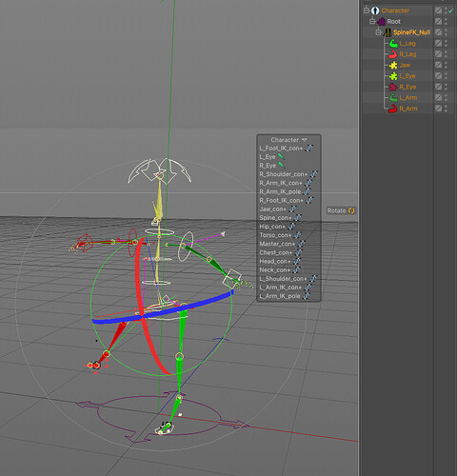Viewport: 457px width, 476px height.
Task: Click green joint icon beside R_Eye in HUD
Action: 281,166
